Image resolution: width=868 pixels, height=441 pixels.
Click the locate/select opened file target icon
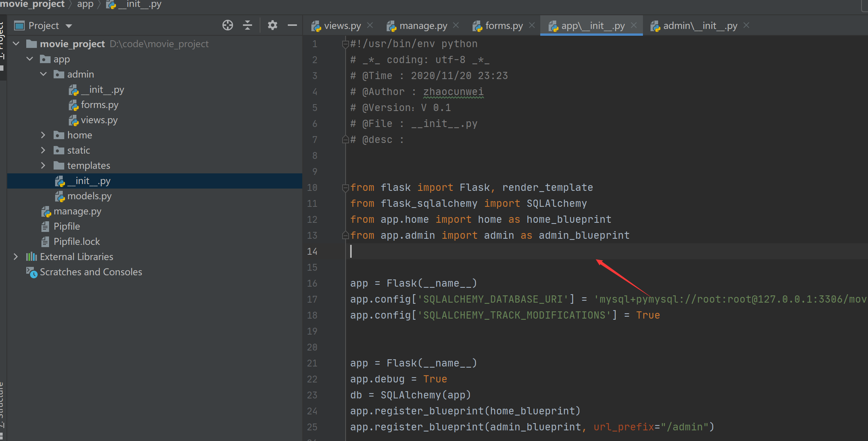pos(227,25)
